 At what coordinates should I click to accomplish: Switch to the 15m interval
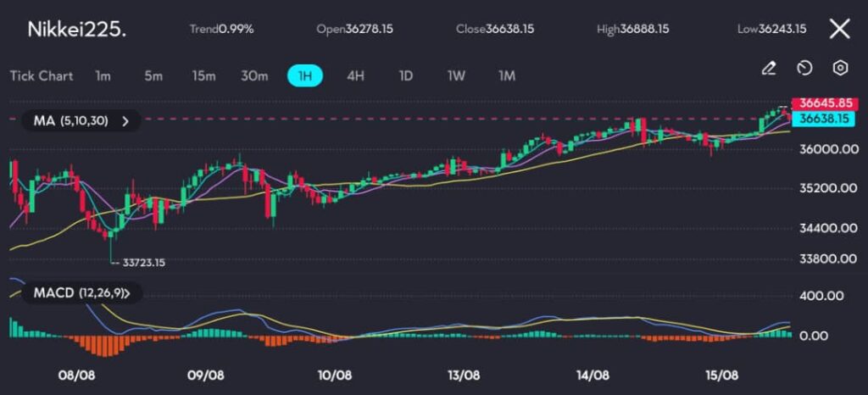tap(203, 75)
